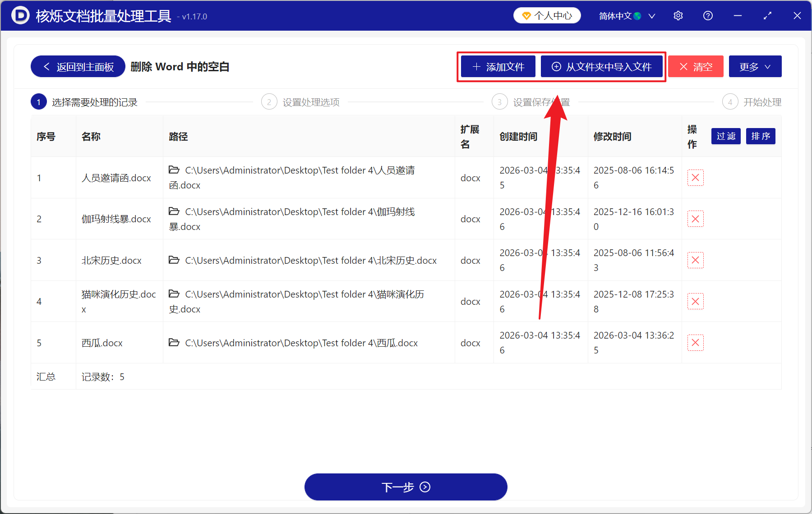Expand the 更多 dropdown menu
The height and width of the screenshot is (514, 812).
(755, 66)
